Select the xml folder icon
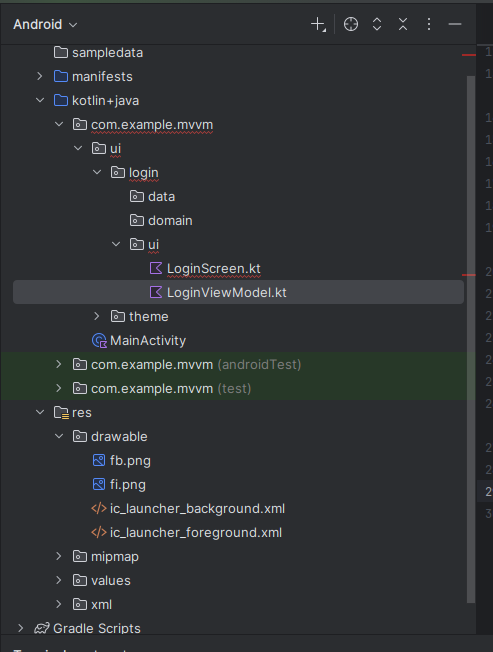The image size is (493, 652). click(80, 605)
